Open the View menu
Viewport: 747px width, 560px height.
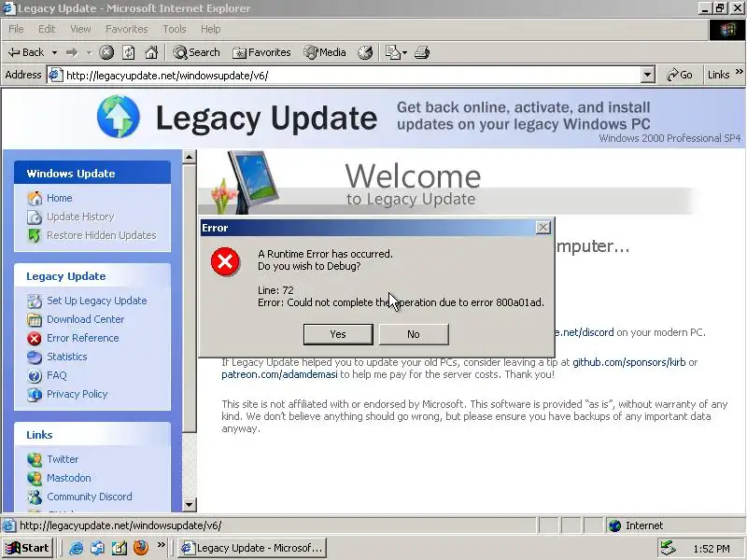[x=80, y=29]
